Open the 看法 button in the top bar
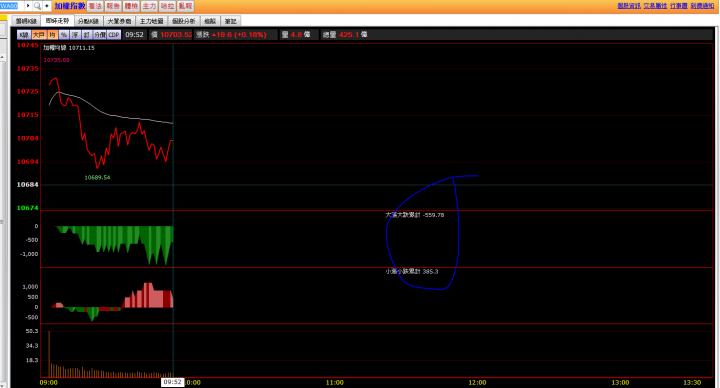 [x=95, y=6]
